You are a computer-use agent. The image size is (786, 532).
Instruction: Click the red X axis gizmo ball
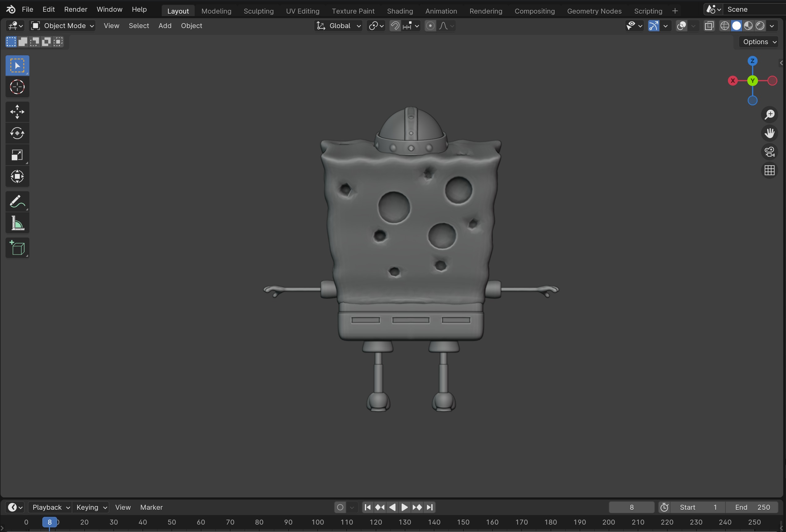click(x=733, y=81)
